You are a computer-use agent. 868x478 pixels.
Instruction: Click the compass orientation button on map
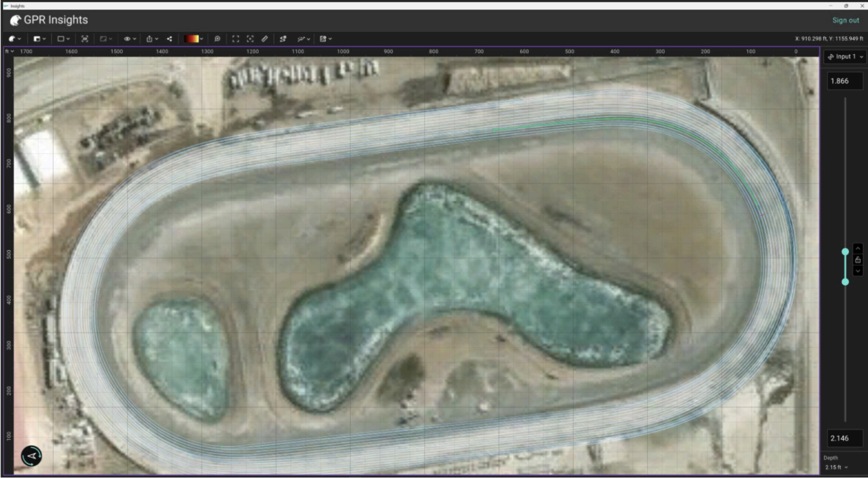click(31, 455)
